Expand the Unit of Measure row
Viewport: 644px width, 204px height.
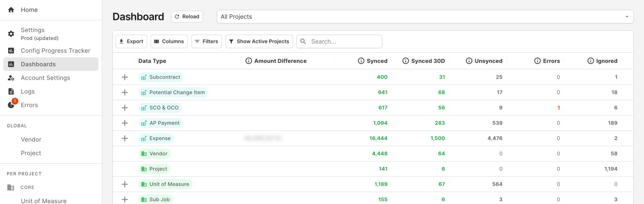click(125, 184)
